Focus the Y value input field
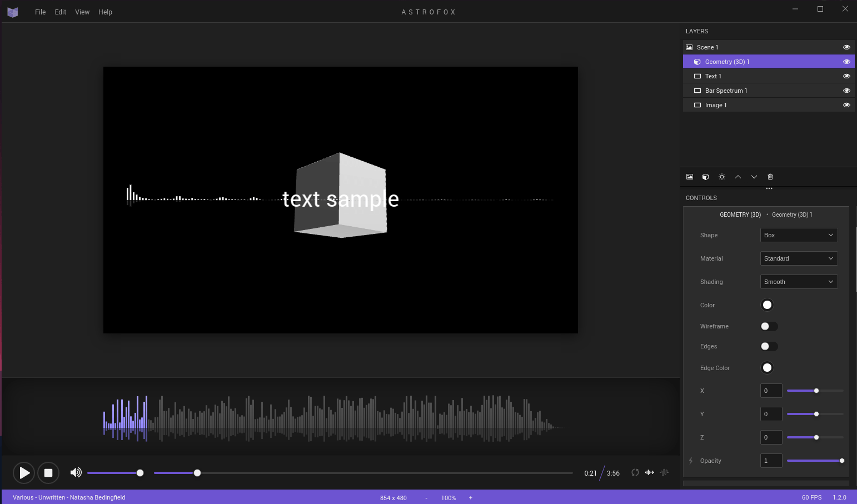Screen dimensions: 857x504 tap(771, 414)
